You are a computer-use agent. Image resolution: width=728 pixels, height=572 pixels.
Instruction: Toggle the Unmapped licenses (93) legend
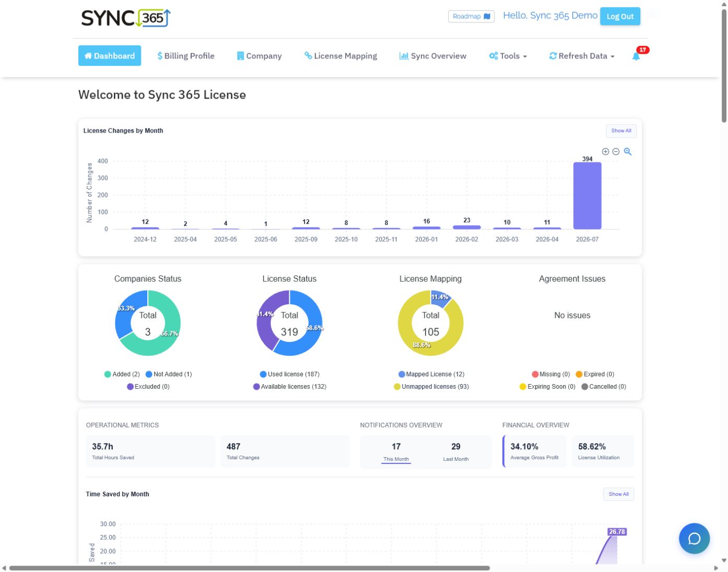(x=431, y=387)
